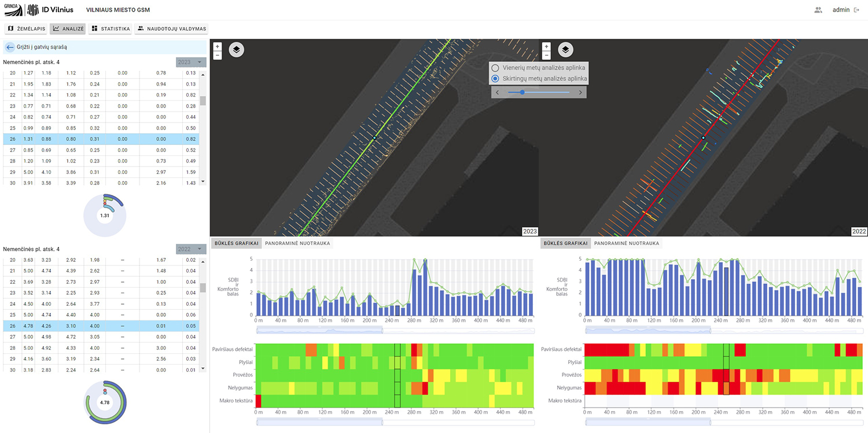
Task: Select row 21 with value 1.95
Action: (100, 84)
